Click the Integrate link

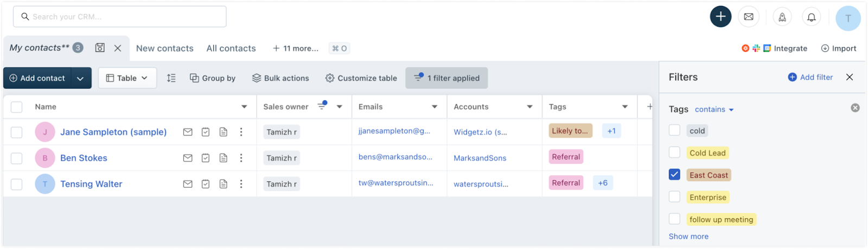790,48
